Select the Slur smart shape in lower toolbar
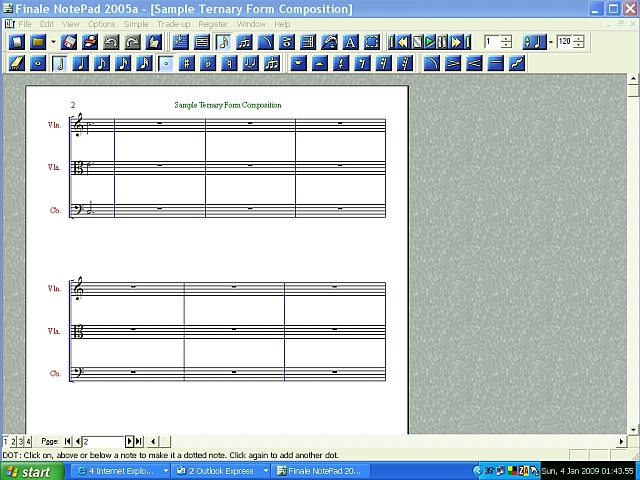 pos(431,64)
